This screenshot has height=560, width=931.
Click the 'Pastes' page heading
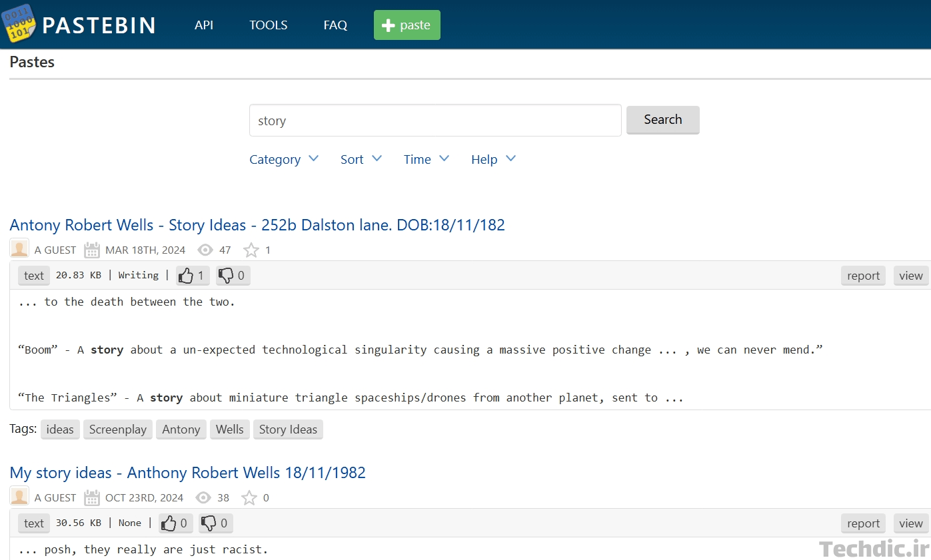coord(32,62)
